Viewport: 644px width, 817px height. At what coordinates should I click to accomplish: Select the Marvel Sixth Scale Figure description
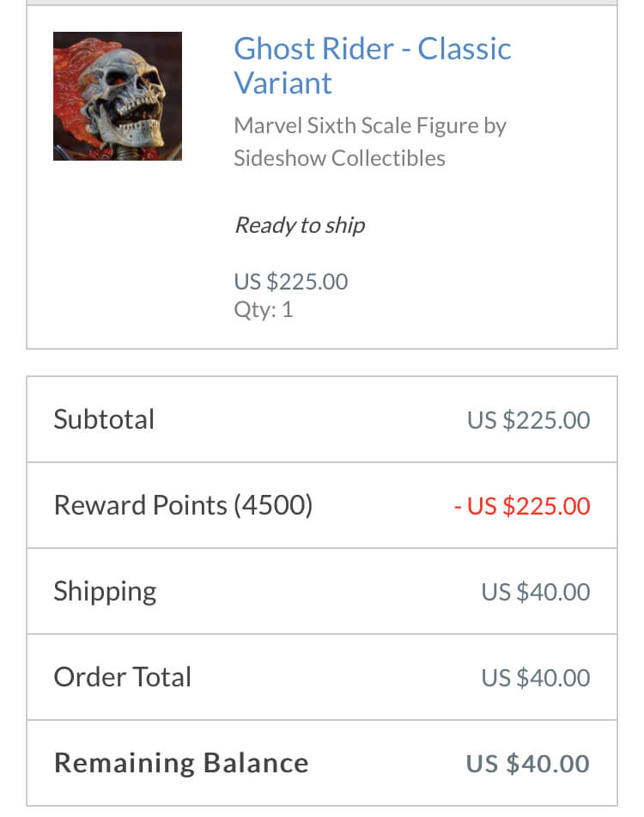point(369,142)
